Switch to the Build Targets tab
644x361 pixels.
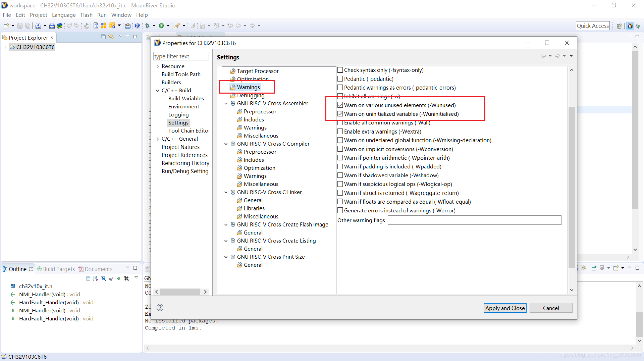click(x=56, y=269)
